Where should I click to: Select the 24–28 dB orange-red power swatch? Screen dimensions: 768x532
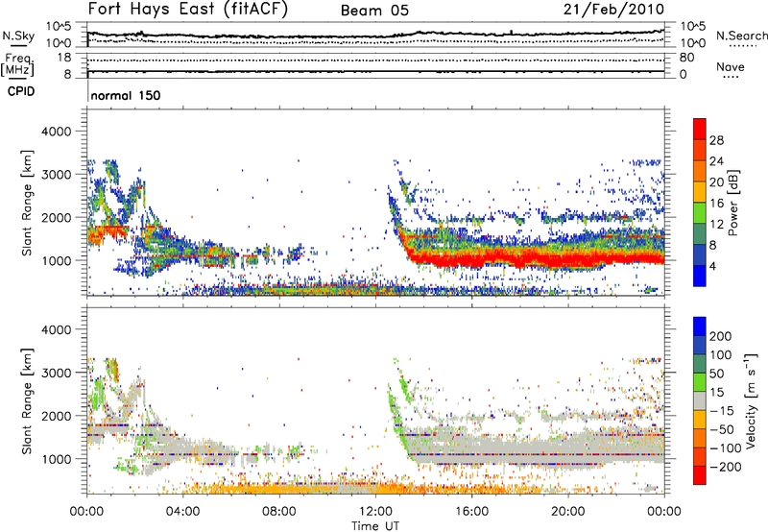(700, 150)
